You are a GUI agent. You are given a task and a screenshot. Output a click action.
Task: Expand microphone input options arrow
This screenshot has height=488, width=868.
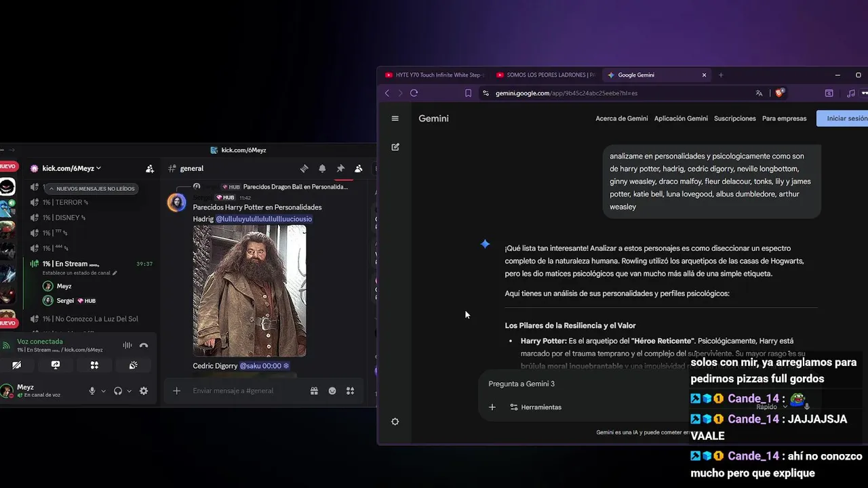(x=103, y=391)
